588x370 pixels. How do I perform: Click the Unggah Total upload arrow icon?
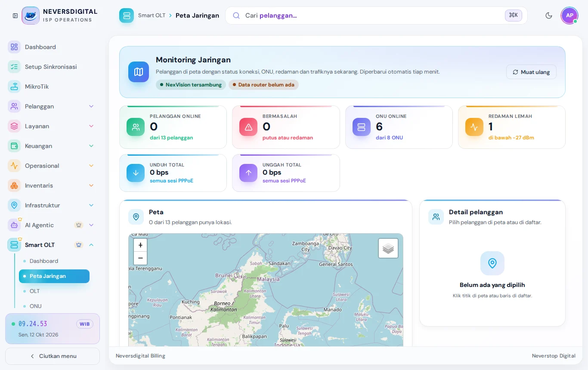pyautogui.click(x=248, y=173)
